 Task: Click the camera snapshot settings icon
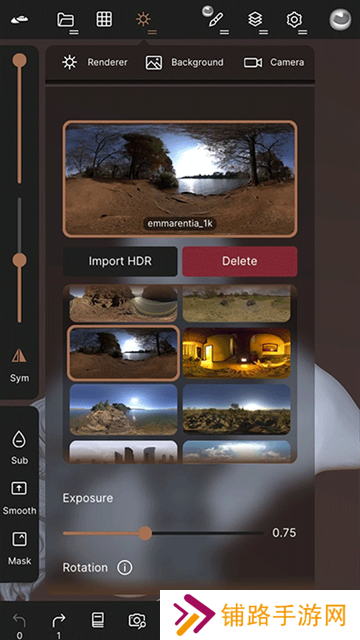(137, 620)
